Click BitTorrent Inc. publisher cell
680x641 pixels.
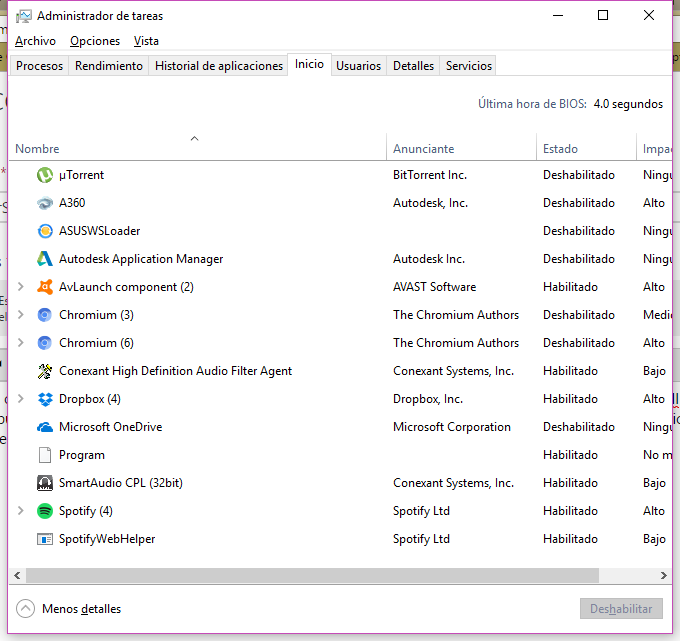[x=430, y=175]
